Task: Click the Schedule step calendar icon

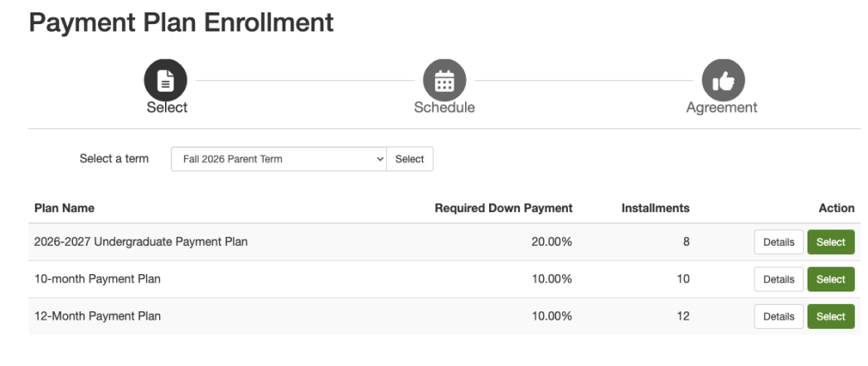Action: pos(444,80)
